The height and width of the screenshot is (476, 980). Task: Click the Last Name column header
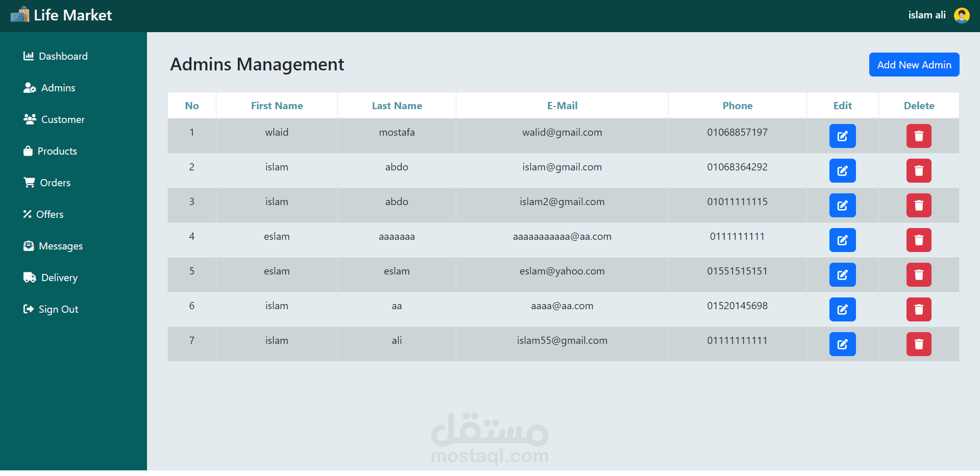[397, 106]
